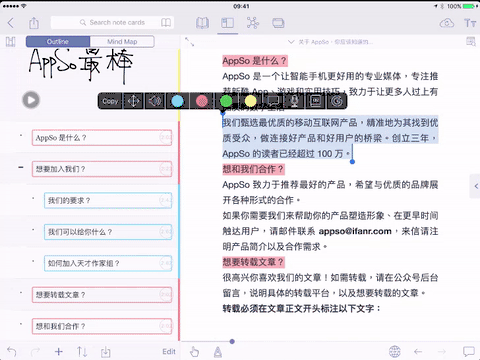Open the document title dropdown chevron

[x=291, y=42]
